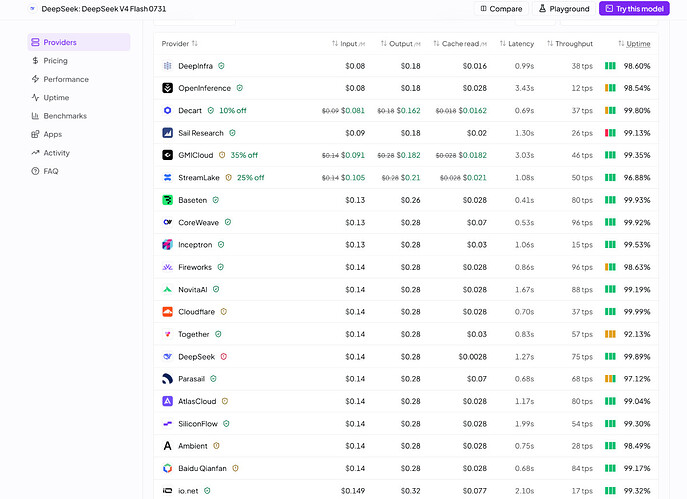
Task: Click CoreWeave's 96 tps throughput value
Action: pos(582,222)
